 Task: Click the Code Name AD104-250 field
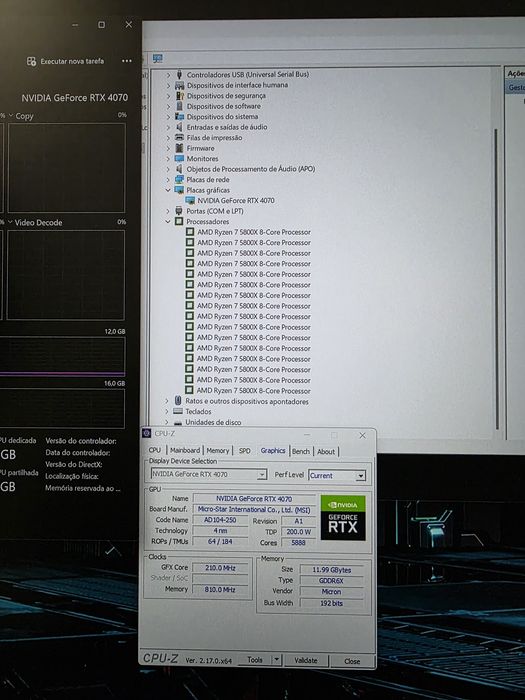pos(220,520)
